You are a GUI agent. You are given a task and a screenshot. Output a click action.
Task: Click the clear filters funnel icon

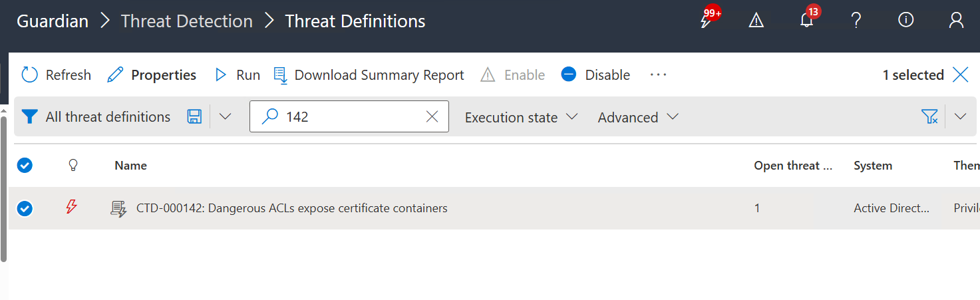[x=929, y=117]
